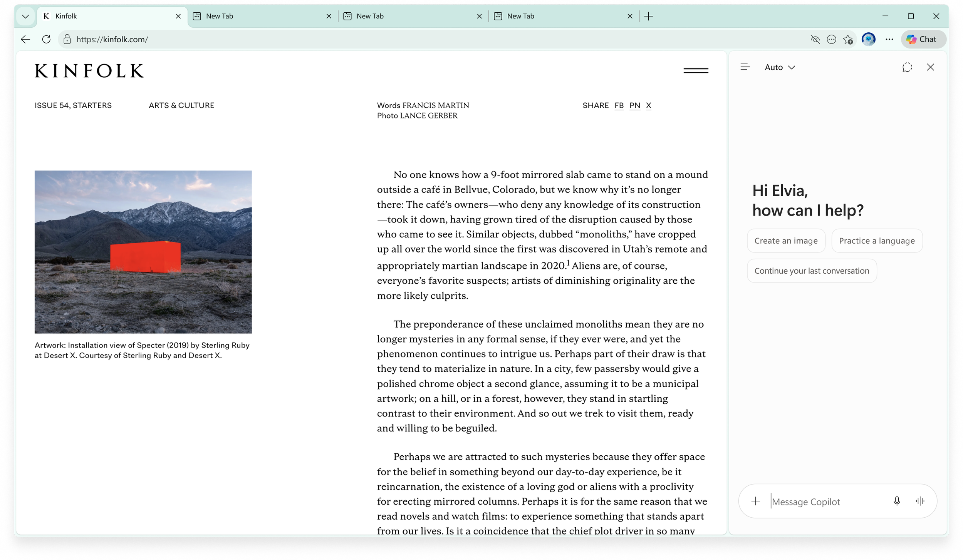This screenshot has height=560, width=963.
Task: Share article on X
Action: [648, 105]
